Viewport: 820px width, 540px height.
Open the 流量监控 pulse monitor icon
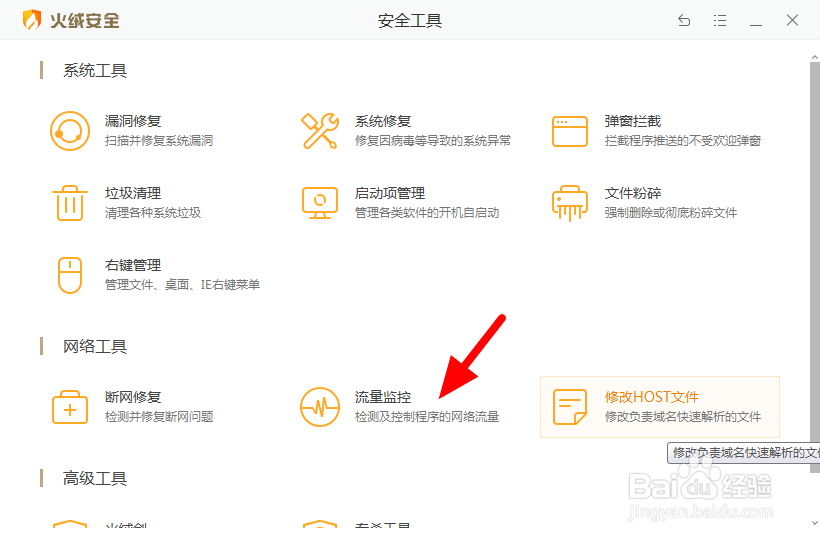(320, 407)
